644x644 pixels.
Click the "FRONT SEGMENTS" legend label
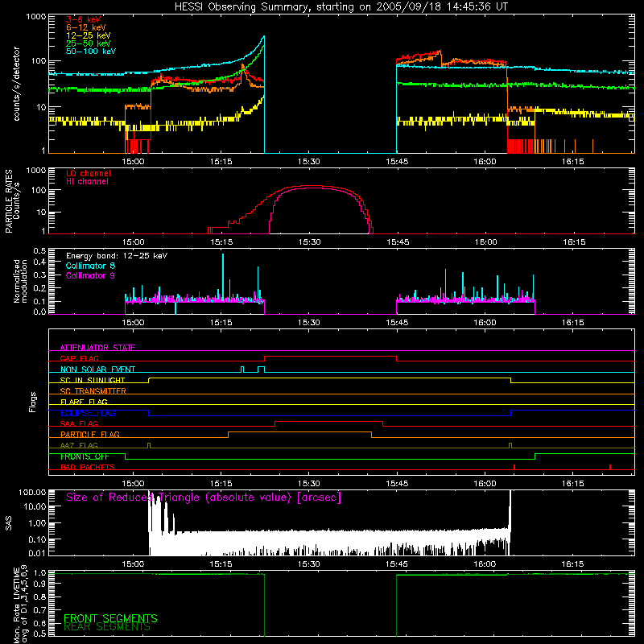110,618
